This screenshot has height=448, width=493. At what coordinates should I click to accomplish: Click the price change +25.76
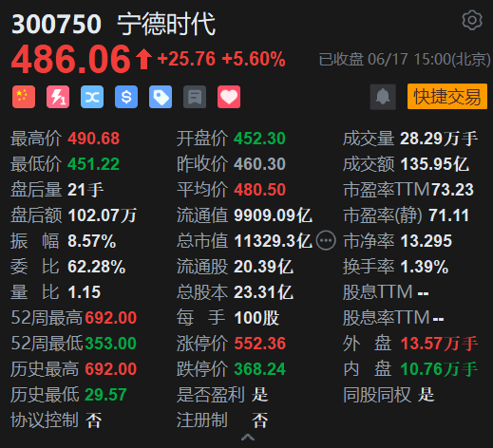pos(186,59)
